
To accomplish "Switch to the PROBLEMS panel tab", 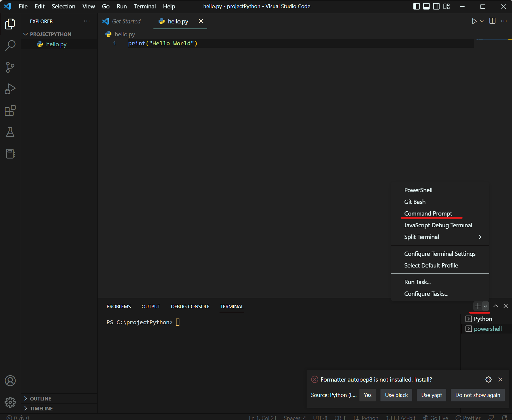I will coord(119,307).
